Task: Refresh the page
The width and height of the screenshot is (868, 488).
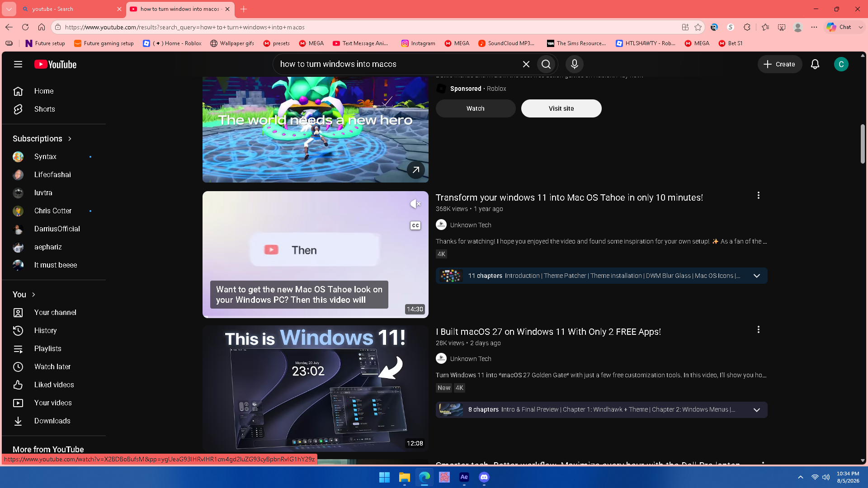Action: click(25, 27)
